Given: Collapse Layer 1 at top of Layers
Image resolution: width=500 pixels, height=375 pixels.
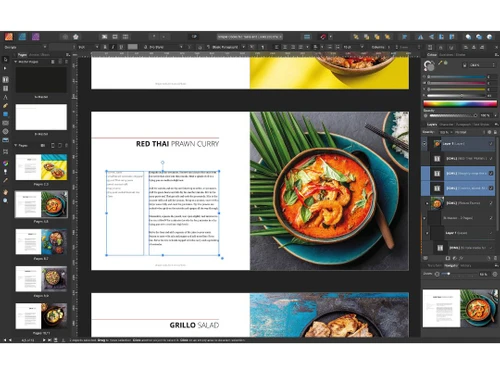Looking at the screenshot, I should (424, 144).
